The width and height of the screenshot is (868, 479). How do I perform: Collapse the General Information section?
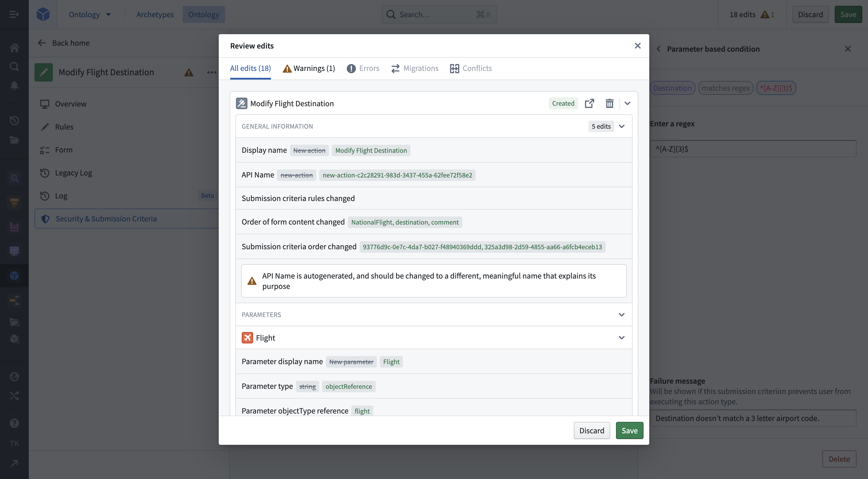[x=622, y=126]
